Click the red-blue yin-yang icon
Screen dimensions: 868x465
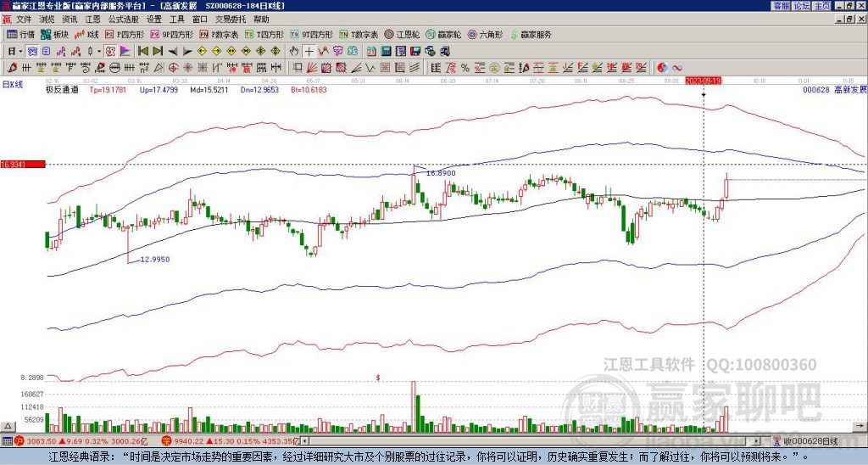[x=663, y=68]
